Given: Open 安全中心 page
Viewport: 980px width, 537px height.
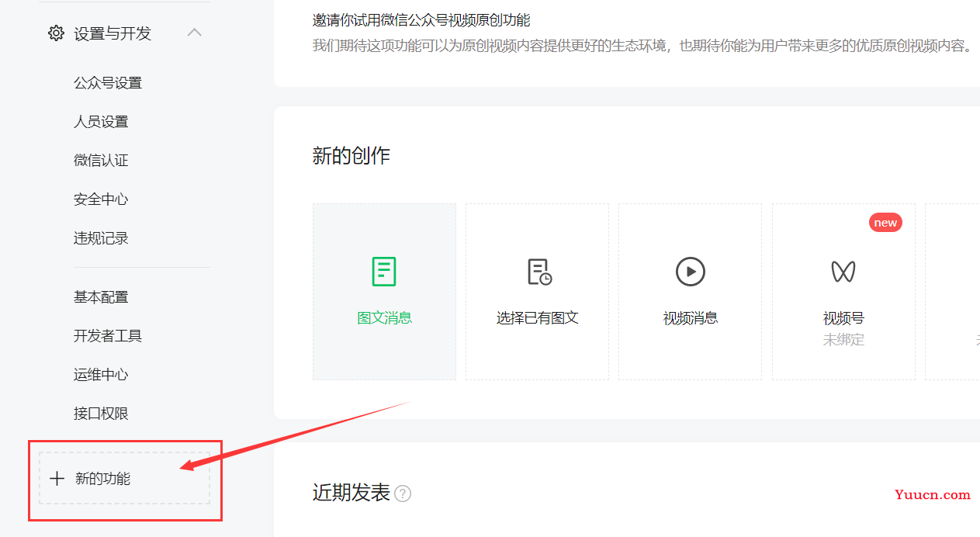Looking at the screenshot, I should tap(101, 199).
